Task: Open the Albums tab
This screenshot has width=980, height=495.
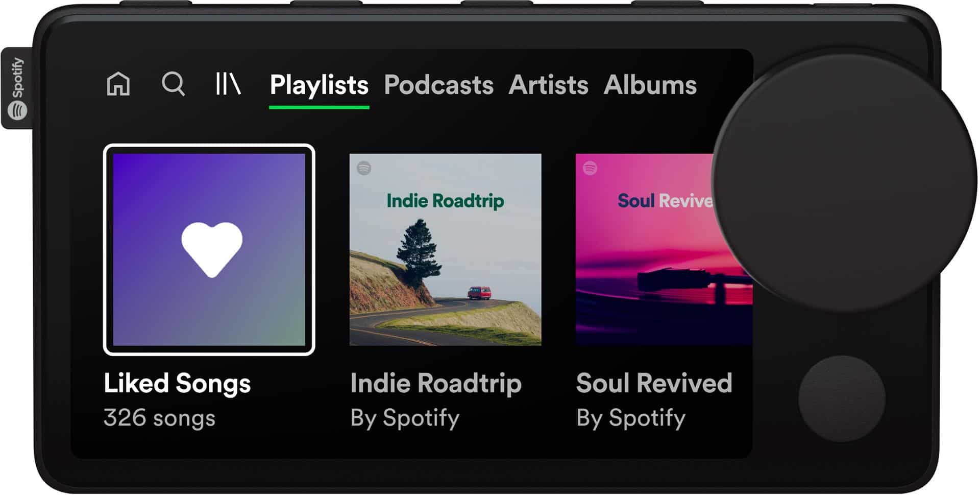Action: pos(650,85)
